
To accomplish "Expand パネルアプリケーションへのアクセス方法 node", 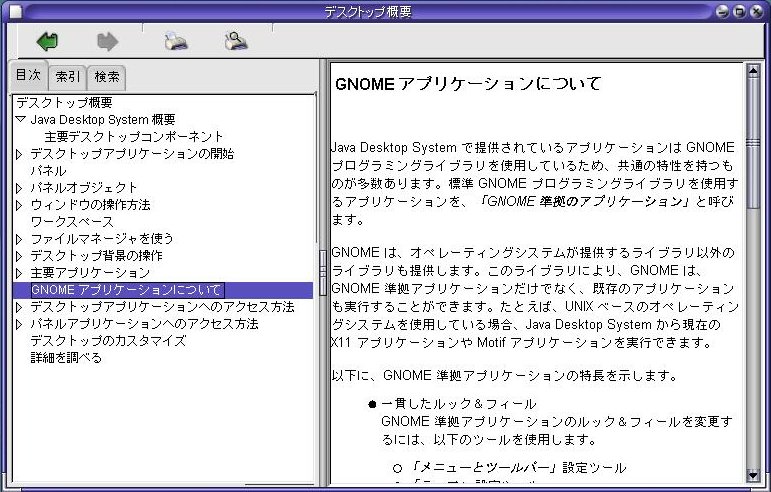I will click(x=19, y=324).
